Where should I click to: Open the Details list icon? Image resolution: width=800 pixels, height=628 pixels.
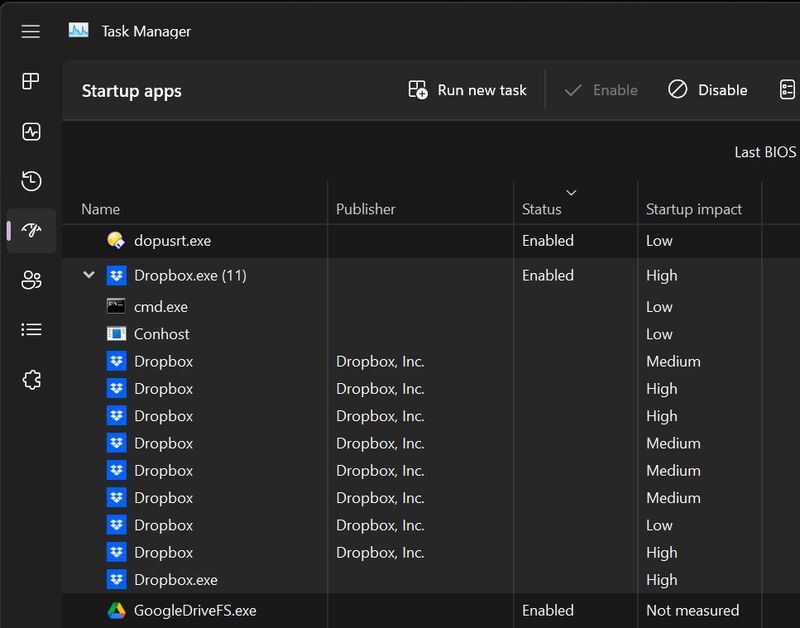click(x=31, y=329)
